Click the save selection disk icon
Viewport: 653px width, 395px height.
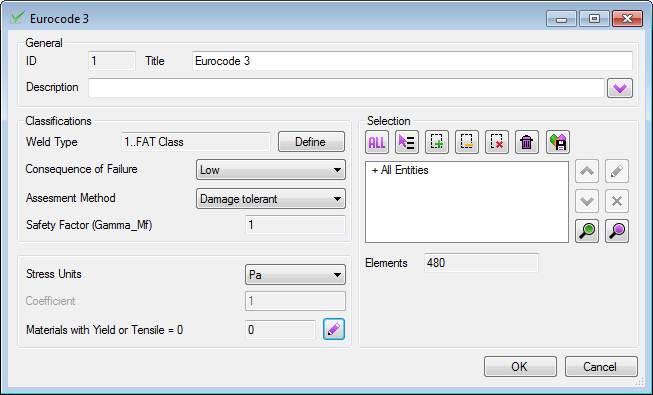(558, 142)
